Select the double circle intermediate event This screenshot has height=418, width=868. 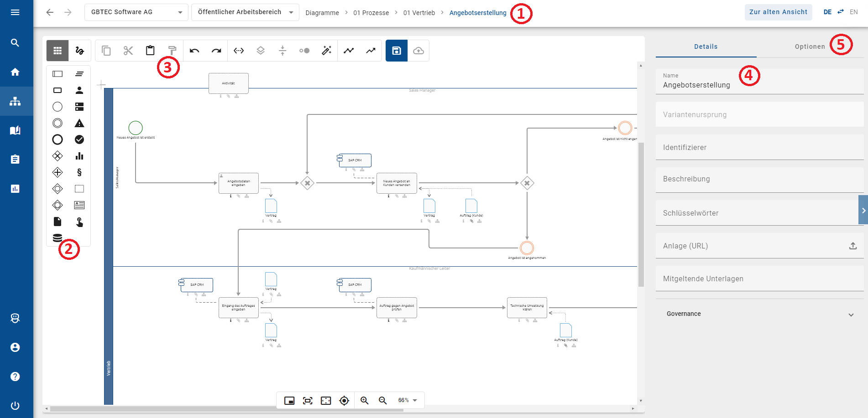pyautogui.click(x=58, y=123)
